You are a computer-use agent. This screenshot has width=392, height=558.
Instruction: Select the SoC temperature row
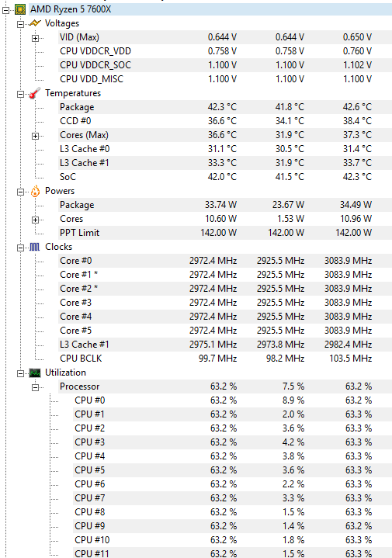point(225,177)
